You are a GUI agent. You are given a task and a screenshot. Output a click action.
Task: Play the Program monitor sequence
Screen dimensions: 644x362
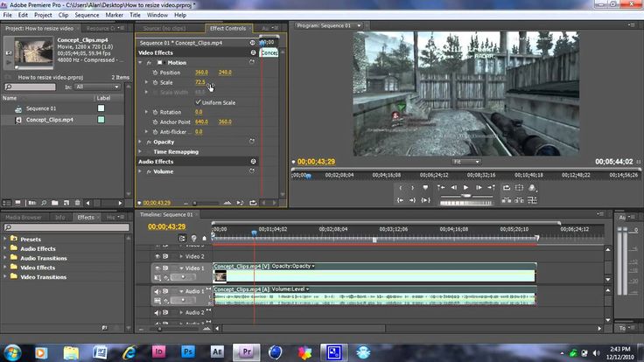point(465,188)
